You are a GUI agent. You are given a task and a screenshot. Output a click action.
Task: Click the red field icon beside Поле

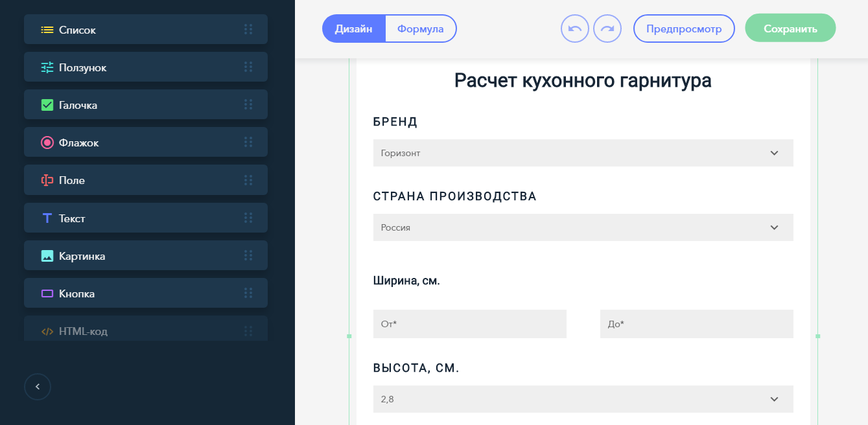click(x=47, y=180)
